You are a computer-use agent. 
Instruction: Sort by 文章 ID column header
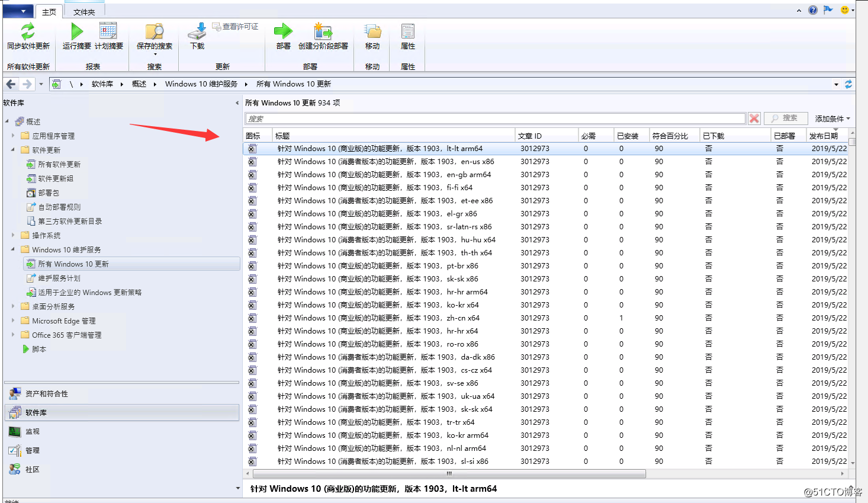pyautogui.click(x=546, y=136)
